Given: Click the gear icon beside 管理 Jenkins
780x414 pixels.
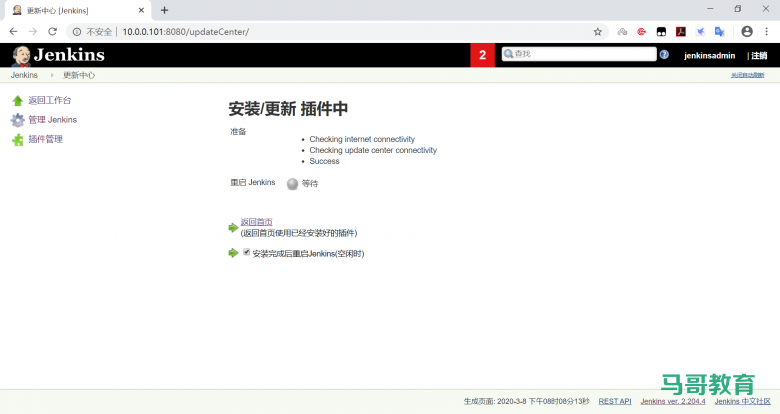Looking at the screenshot, I should click(x=17, y=120).
